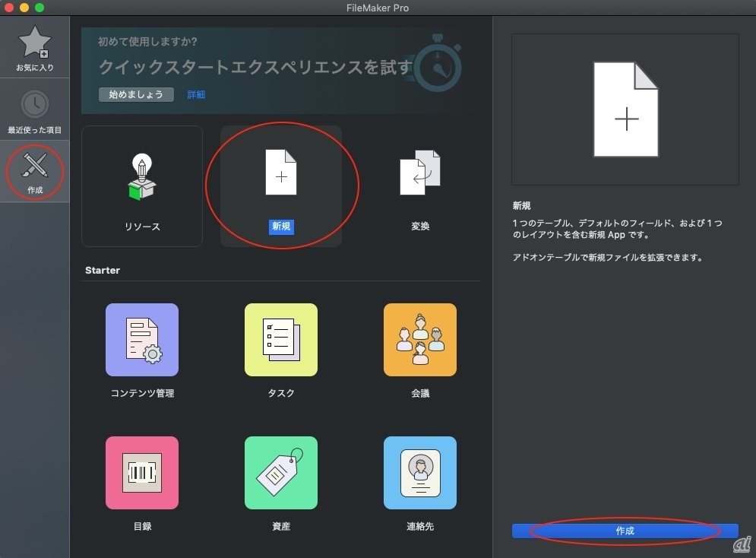This screenshot has height=558, width=756.
Task: Select the 新規 blank file icon
Action: coord(281,173)
